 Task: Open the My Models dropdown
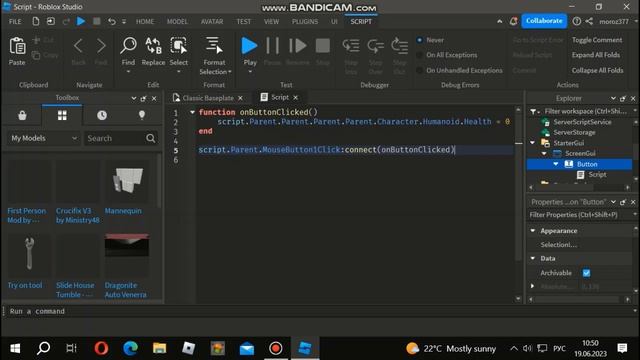pos(43,138)
